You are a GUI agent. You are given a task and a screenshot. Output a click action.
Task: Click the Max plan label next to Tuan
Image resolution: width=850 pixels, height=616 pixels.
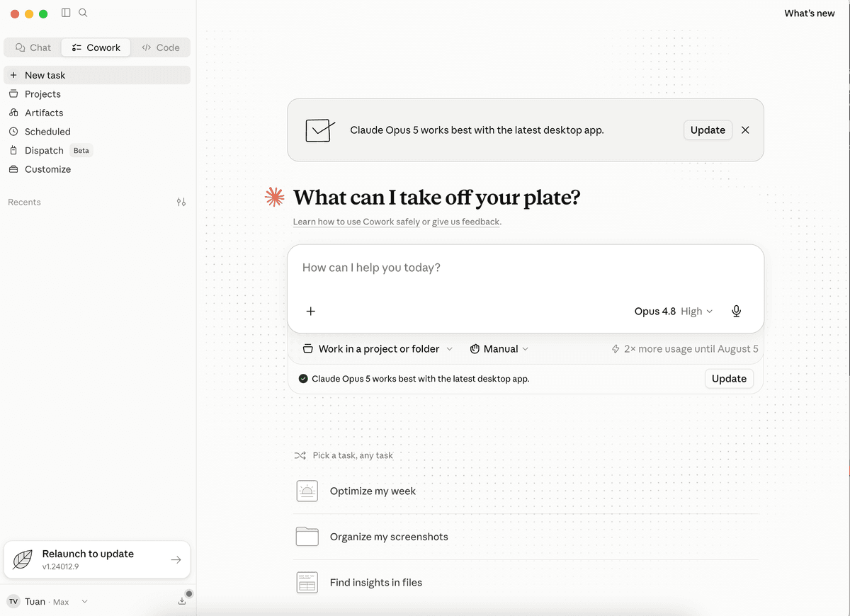(x=61, y=602)
